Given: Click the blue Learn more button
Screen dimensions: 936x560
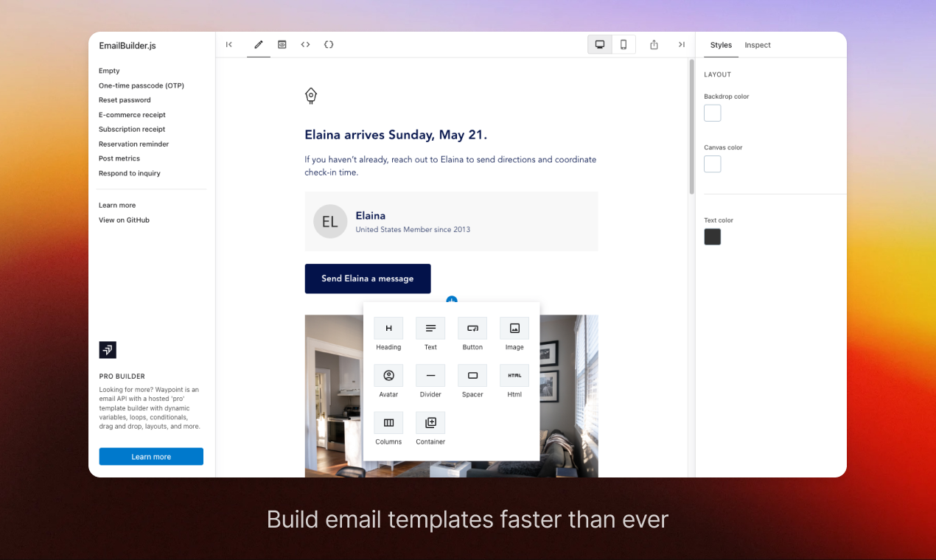Looking at the screenshot, I should tap(151, 457).
